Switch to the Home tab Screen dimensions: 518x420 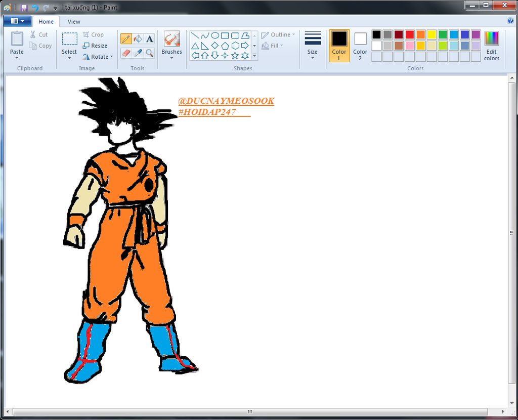point(46,21)
